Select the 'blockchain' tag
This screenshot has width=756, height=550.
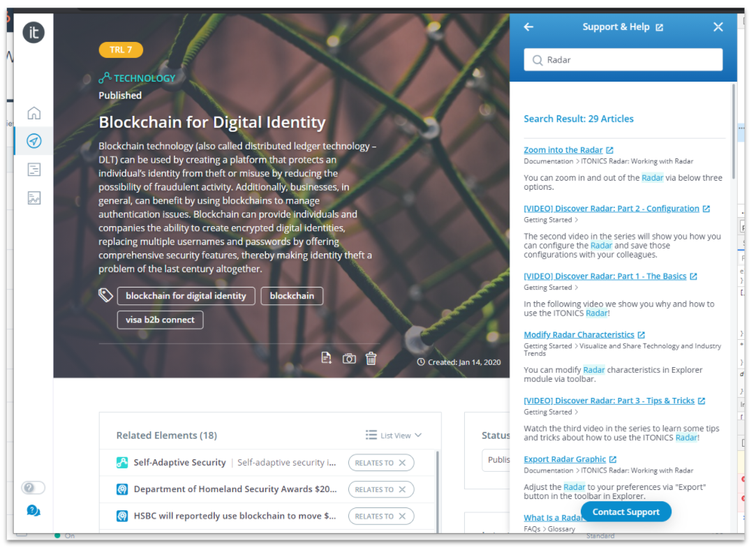[x=292, y=296]
